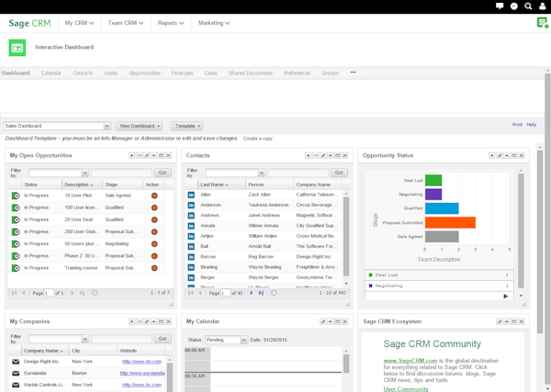This screenshot has width=551, height=392.
Task: Click refresh icon in Contacts pager
Action: coord(274,293)
